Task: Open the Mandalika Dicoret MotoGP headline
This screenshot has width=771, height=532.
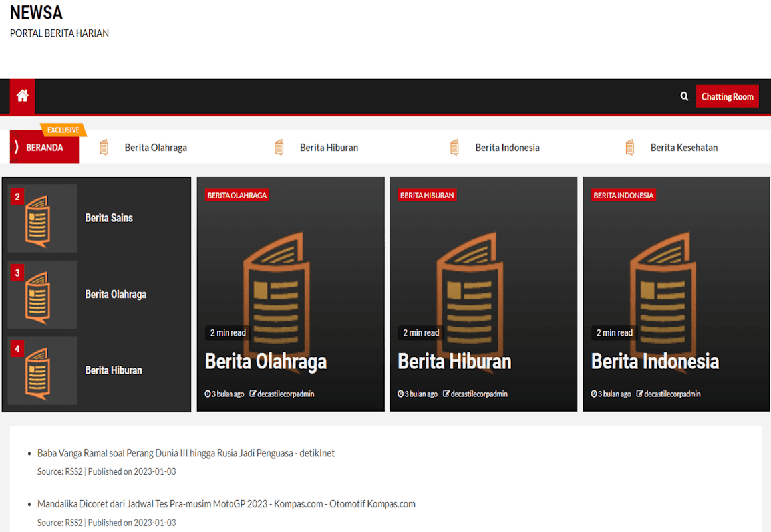Action: pos(226,504)
